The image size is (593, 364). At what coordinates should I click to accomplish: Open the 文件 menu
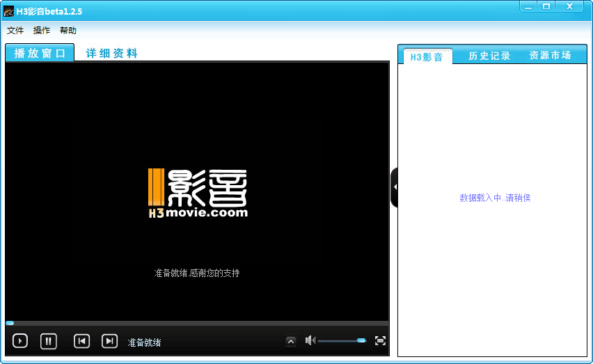tap(15, 31)
